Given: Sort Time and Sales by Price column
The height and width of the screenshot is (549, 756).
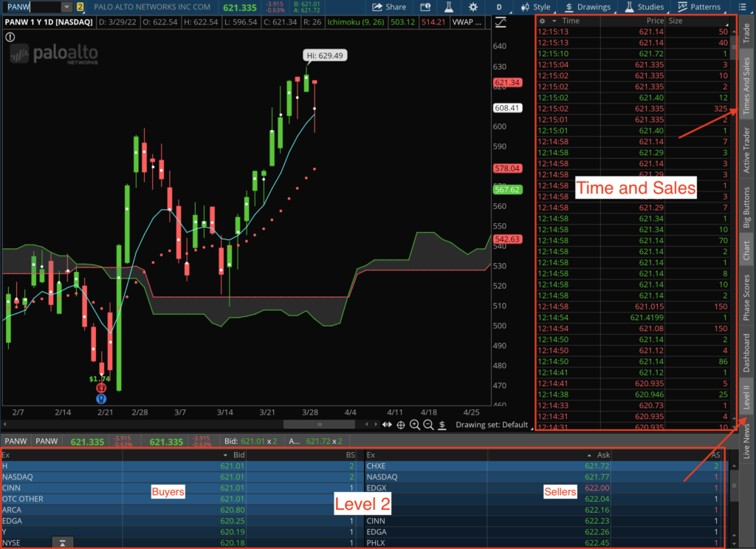Looking at the screenshot, I should [655, 21].
